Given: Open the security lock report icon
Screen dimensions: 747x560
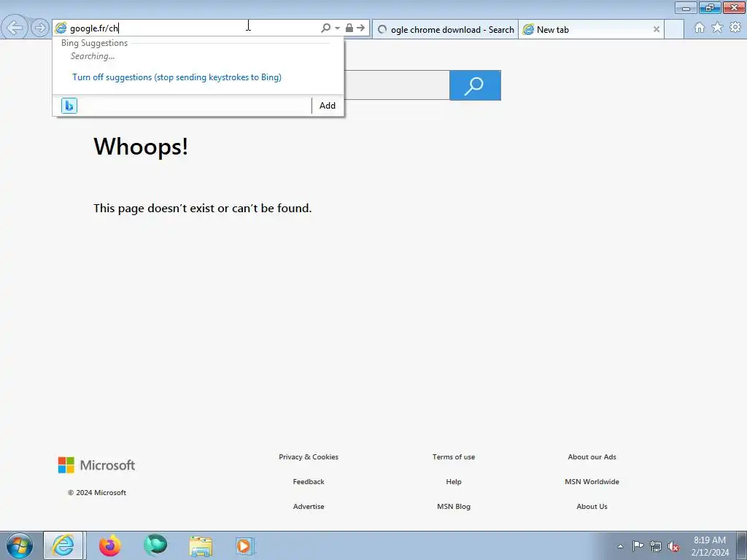Looking at the screenshot, I should pos(349,28).
